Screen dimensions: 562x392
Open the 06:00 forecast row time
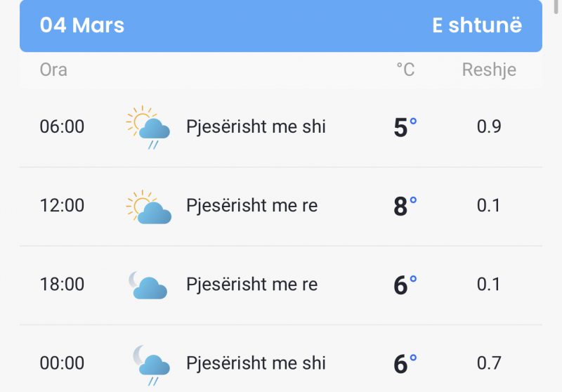coord(62,126)
